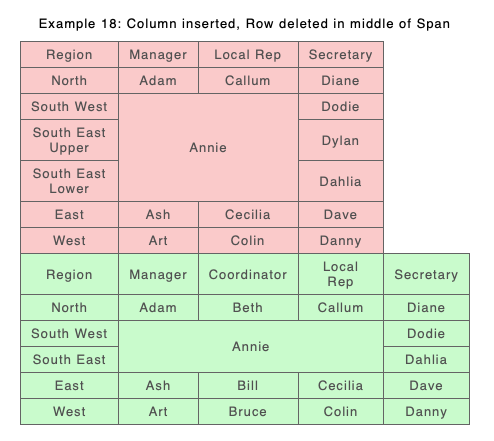Select the Bill cell

tap(248, 385)
